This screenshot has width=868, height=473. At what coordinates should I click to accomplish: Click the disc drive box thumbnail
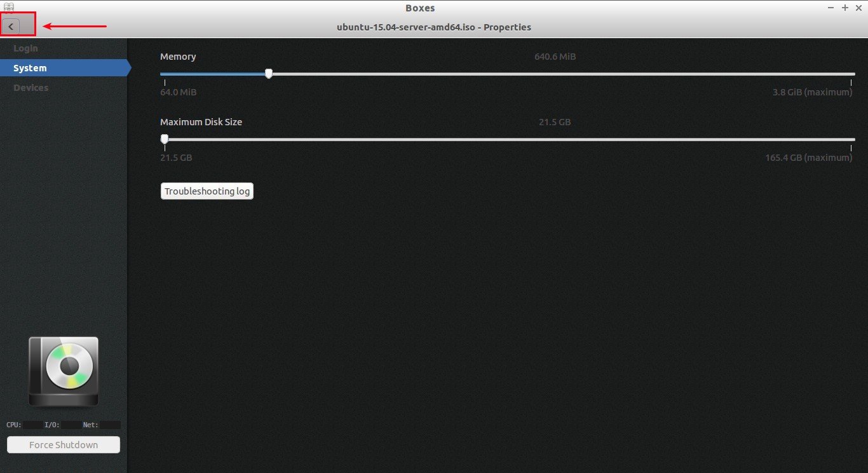point(64,372)
